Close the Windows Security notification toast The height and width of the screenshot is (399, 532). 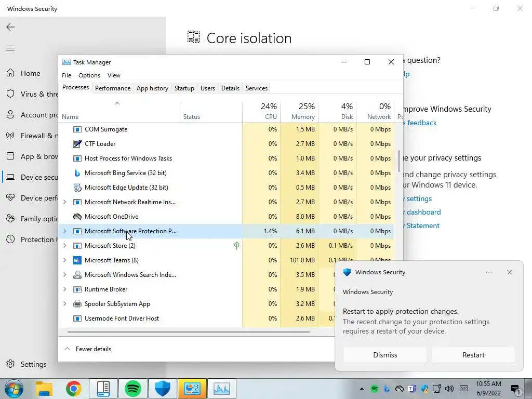click(x=510, y=272)
